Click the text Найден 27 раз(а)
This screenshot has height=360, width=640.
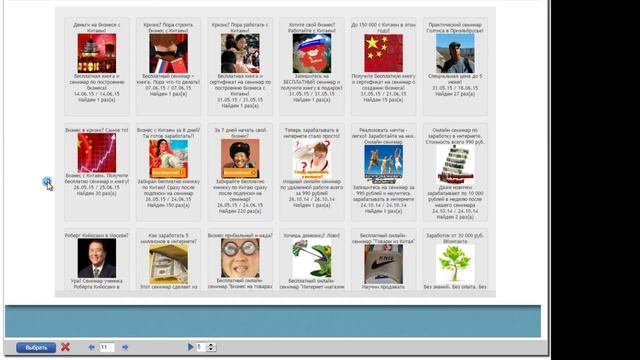pyautogui.click(x=455, y=94)
